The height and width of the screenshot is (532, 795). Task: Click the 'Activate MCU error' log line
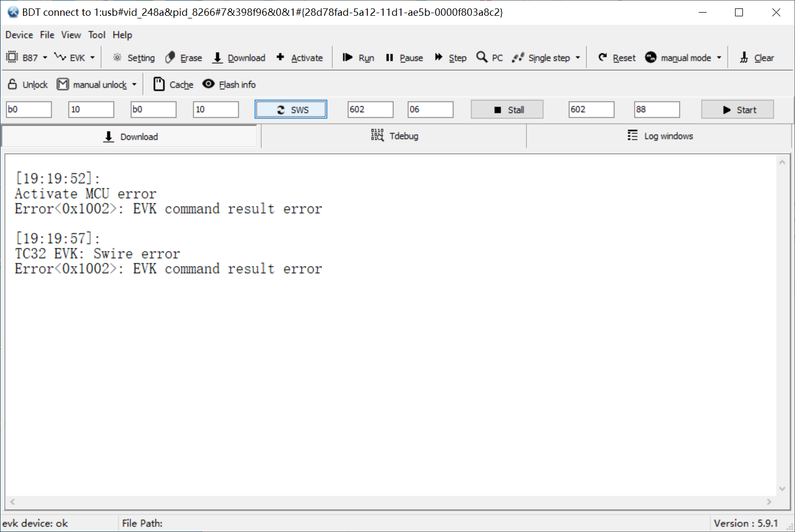coord(86,194)
